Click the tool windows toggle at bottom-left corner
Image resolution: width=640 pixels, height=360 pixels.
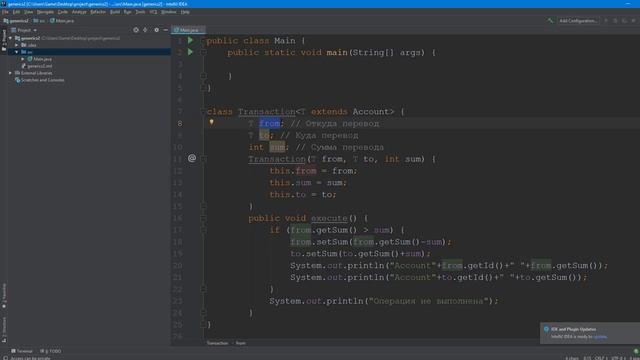(5, 358)
